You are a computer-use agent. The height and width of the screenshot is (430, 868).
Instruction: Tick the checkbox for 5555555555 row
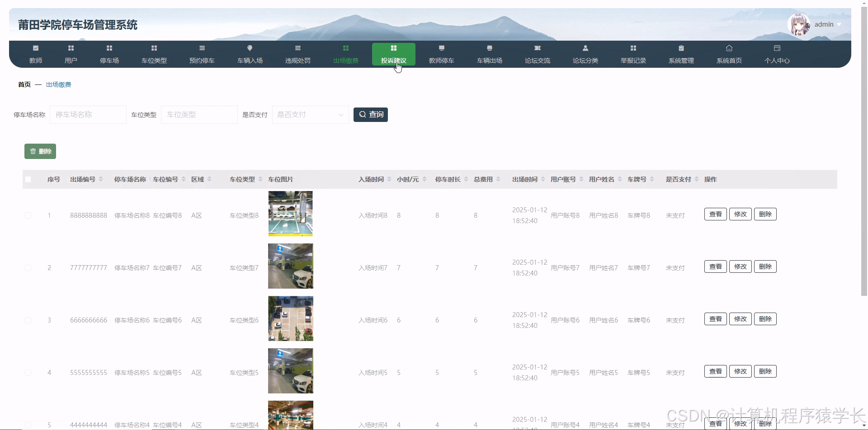pos(28,373)
